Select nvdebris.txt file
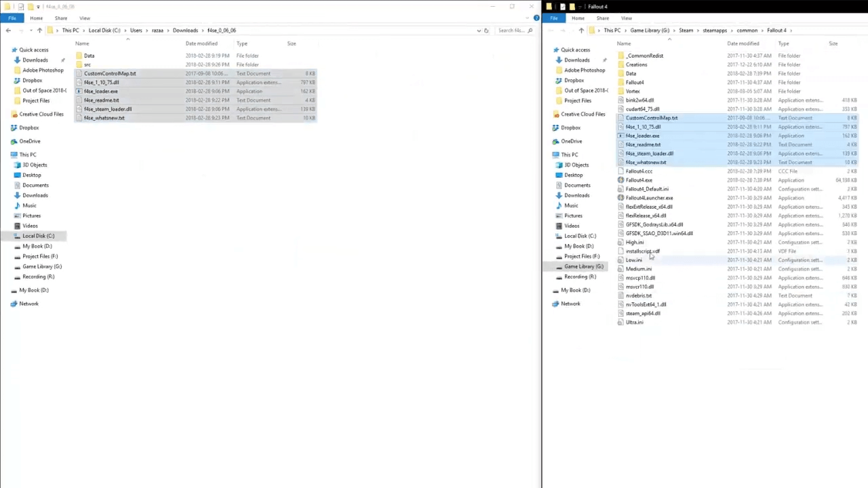Viewport: 868px width, 488px height. click(639, 296)
